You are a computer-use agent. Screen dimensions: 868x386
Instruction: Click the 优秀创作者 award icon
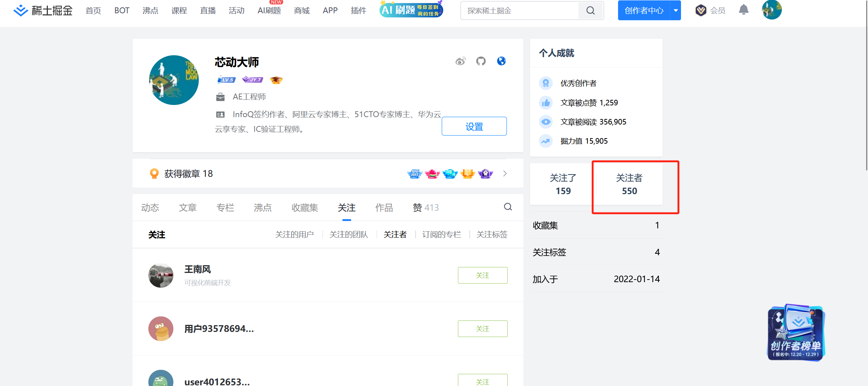click(x=546, y=83)
